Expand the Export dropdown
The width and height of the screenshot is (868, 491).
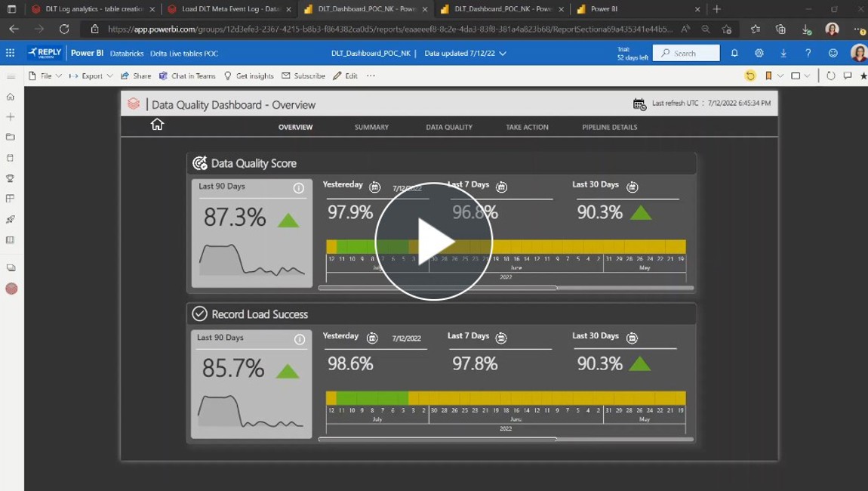pos(91,76)
